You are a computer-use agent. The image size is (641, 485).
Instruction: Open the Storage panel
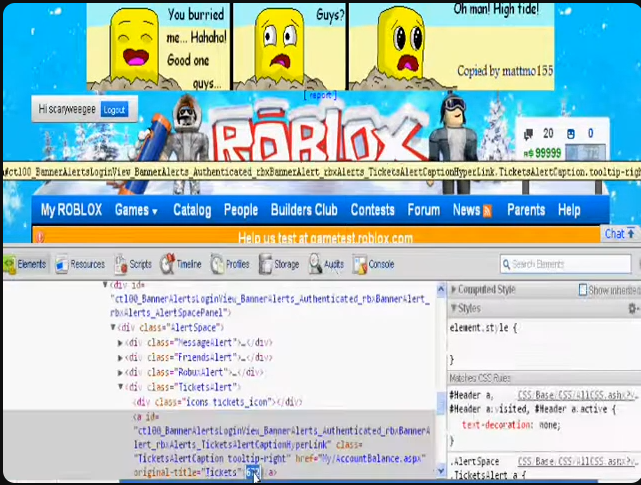pyautogui.click(x=279, y=265)
